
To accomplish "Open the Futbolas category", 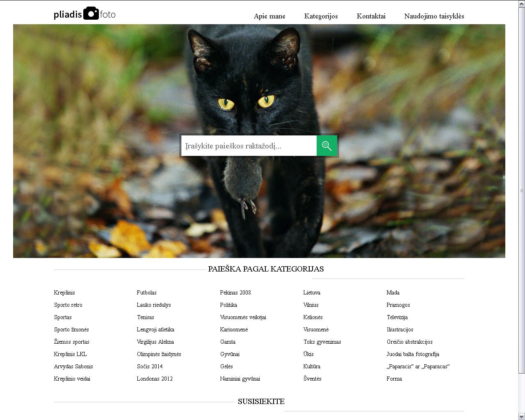I will (146, 292).
